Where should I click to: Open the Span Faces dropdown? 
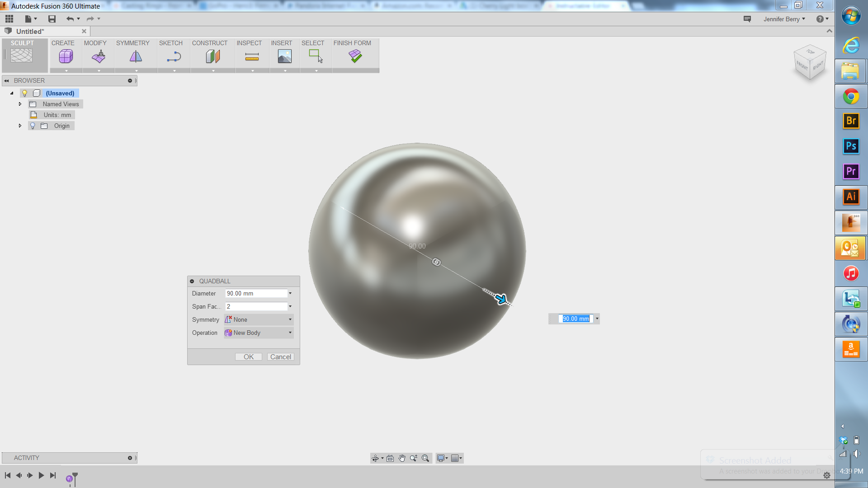(290, 306)
